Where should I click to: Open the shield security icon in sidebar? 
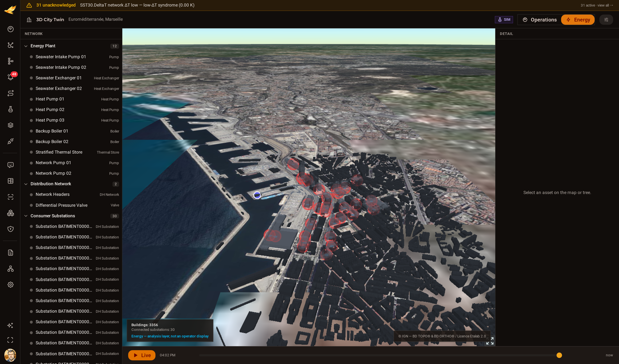[10, 229]
